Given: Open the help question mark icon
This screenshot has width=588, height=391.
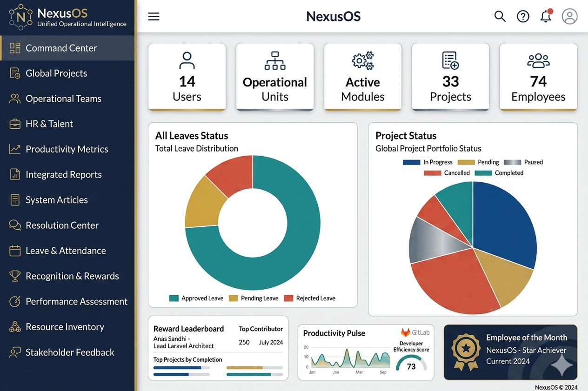Looking at the screenshot, I should point(523,17).
